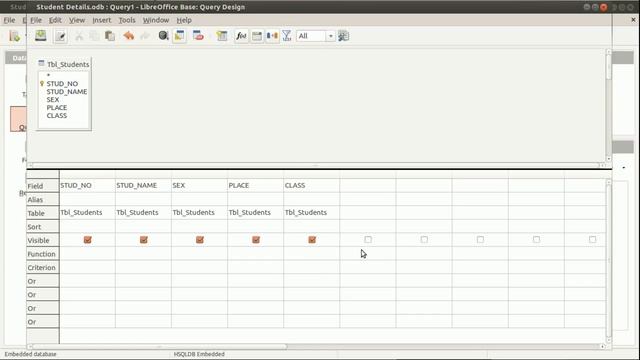Open Add Tables dialog icon
The image size is (640, 360).
222,36
